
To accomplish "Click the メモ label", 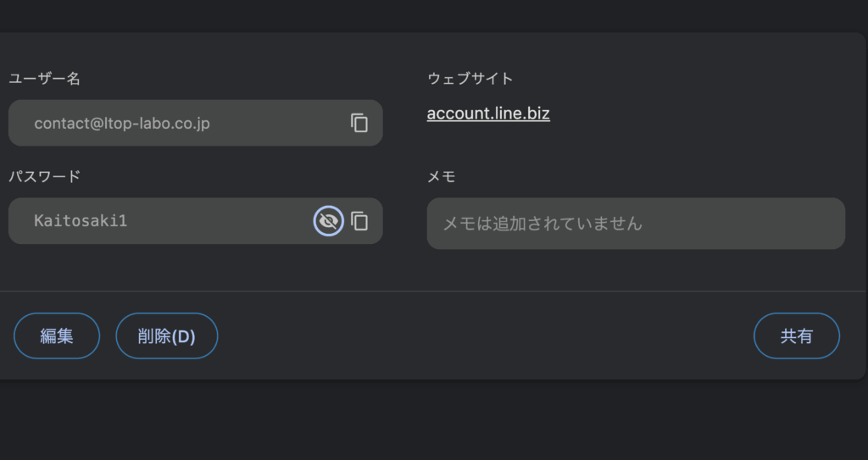I will click(442, 176).
